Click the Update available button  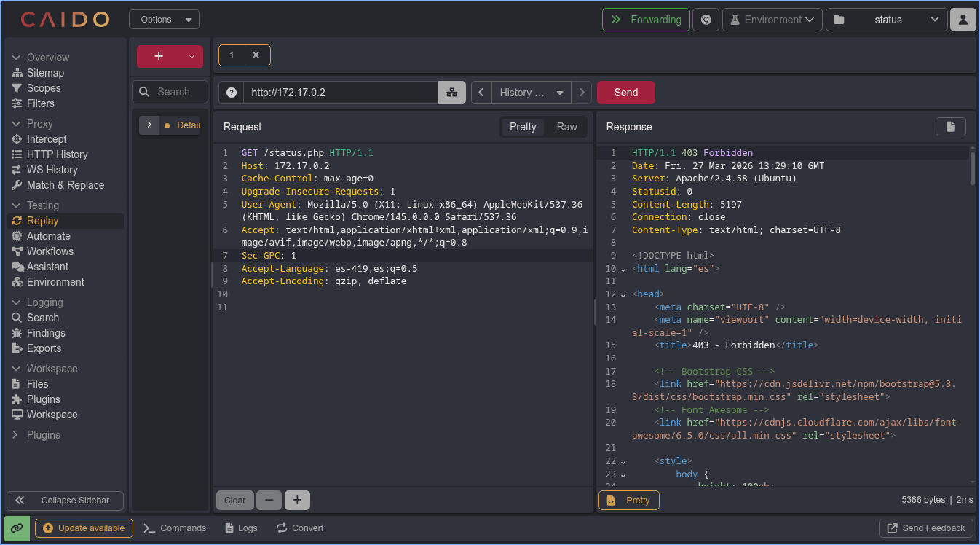click(x=84, y=528)
